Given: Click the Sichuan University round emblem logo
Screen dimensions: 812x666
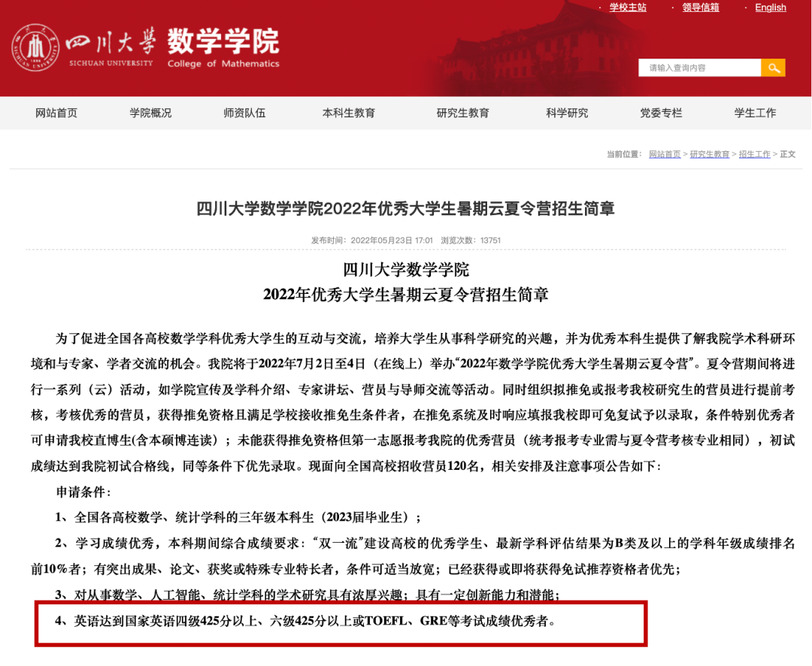Looking at the screenshot, I should click(x=35, y=47).
